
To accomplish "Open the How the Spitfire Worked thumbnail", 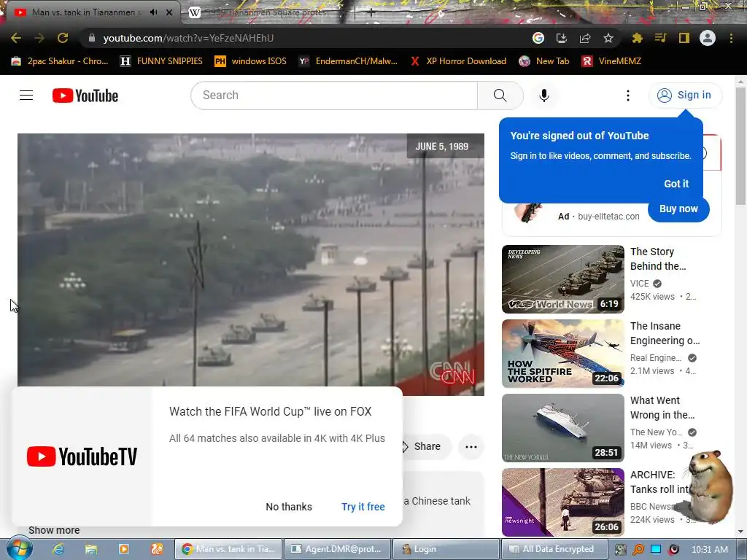I will coord(562,354).
